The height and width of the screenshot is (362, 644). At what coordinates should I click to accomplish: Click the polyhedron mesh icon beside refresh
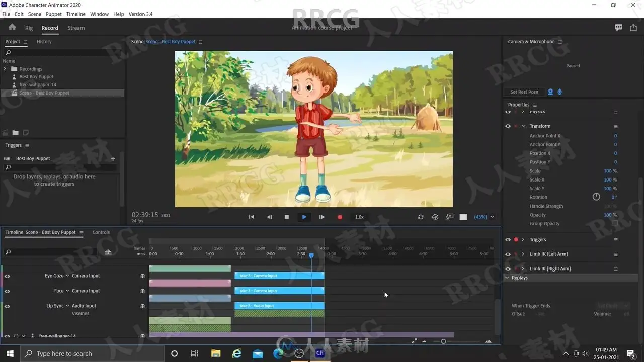click(x=435, y=217)
